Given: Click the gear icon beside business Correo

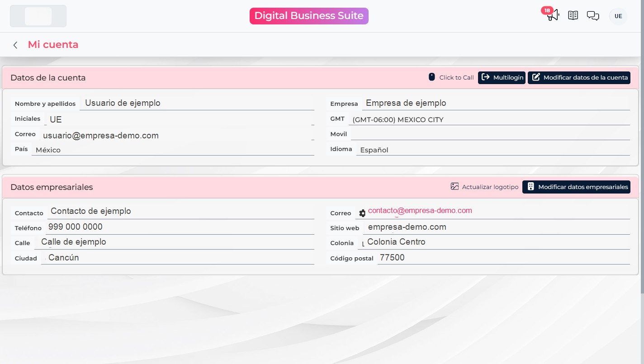Looking at the screenshot, I should click(362, 213).
